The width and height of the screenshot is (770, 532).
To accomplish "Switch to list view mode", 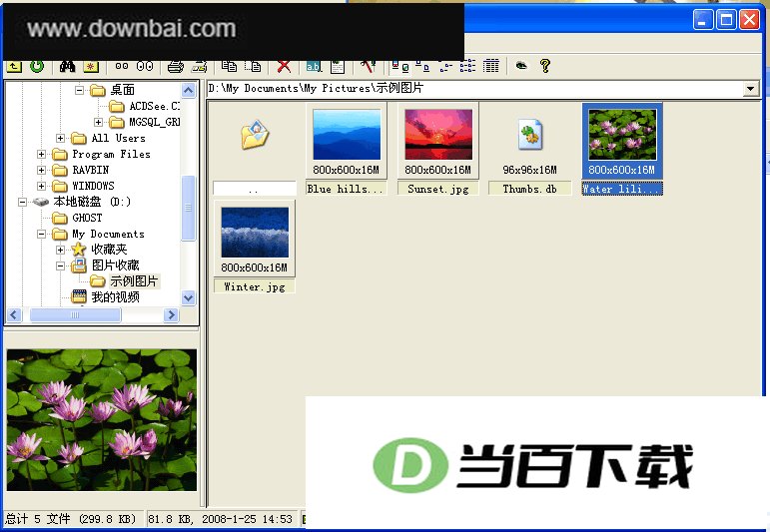I will point(467,66).
